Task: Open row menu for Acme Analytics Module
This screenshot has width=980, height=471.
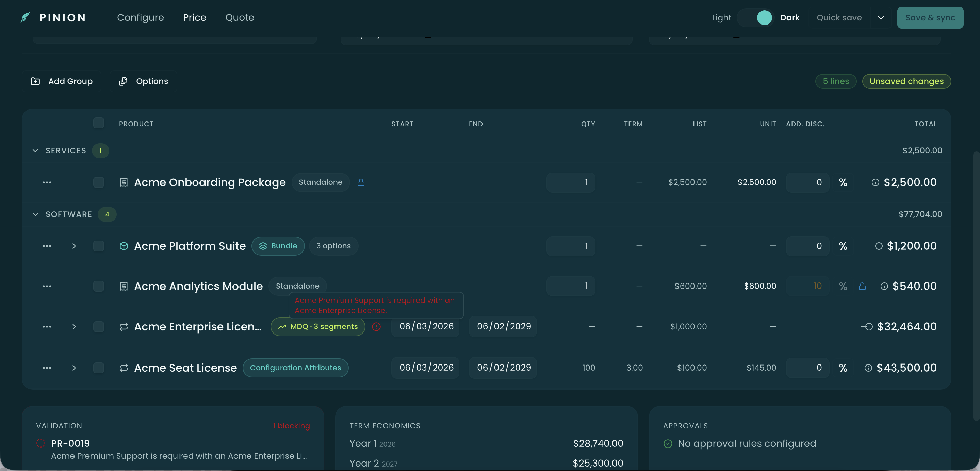Action: (x=47, y=286)
